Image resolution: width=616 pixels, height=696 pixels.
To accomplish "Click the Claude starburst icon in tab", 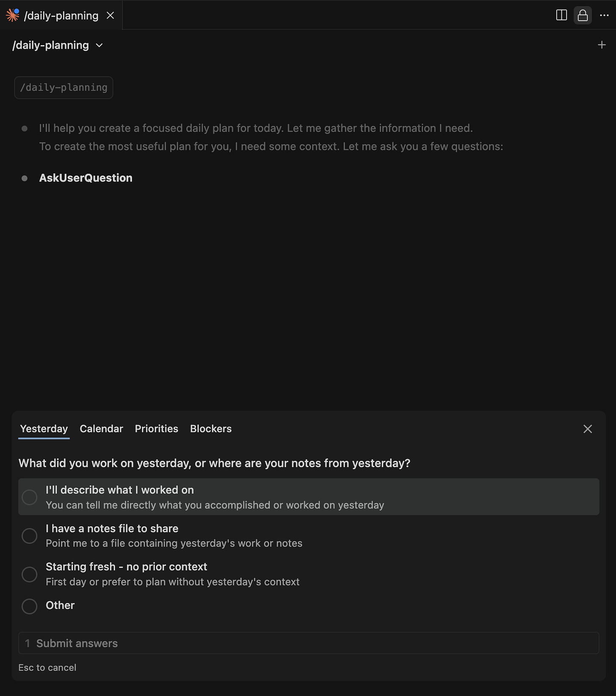I will pyautogui.click(x=12, y=15).
